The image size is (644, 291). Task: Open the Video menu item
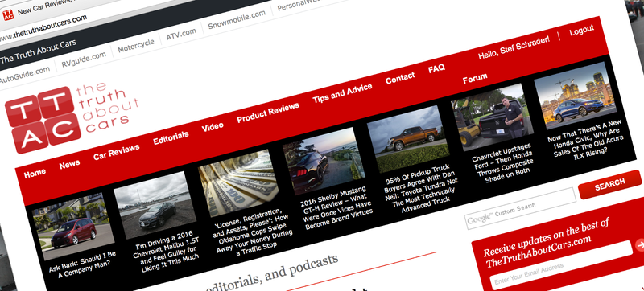point(213,127)
